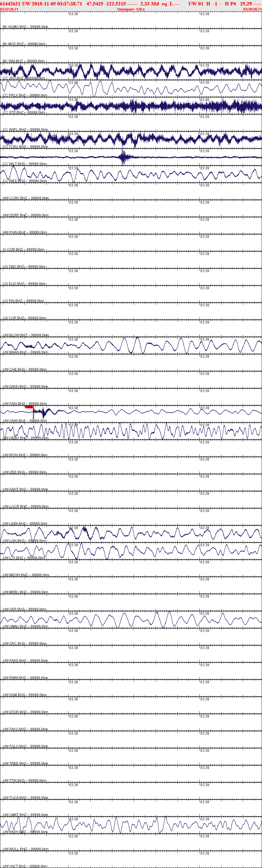Click the event ID 61442621 in header

coord(10,4)
